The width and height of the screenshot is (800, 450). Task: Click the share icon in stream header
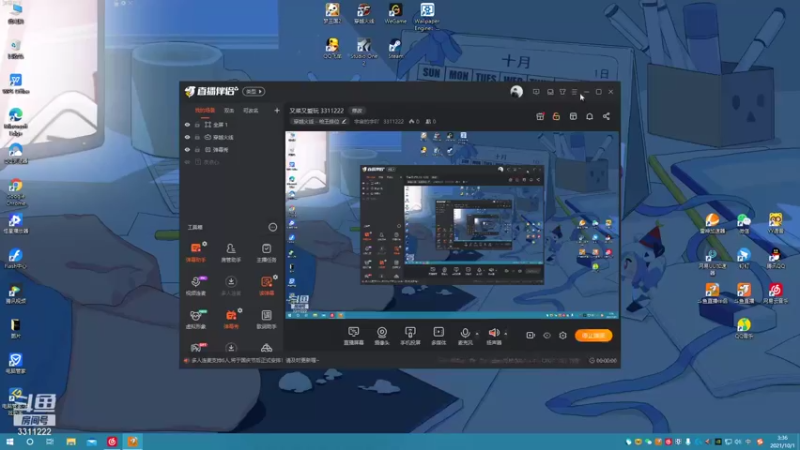pos(606,116)
